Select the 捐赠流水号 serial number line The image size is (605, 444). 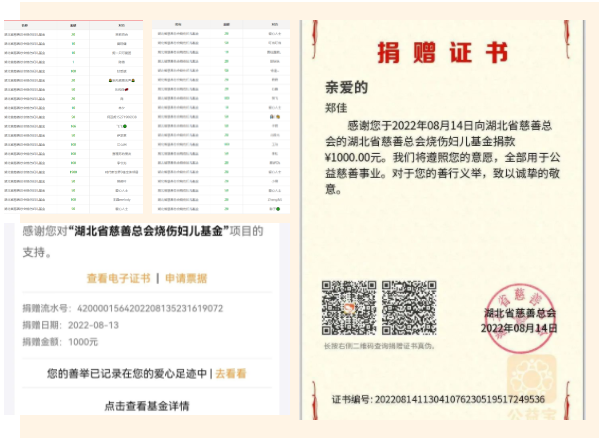coord(123,308)
